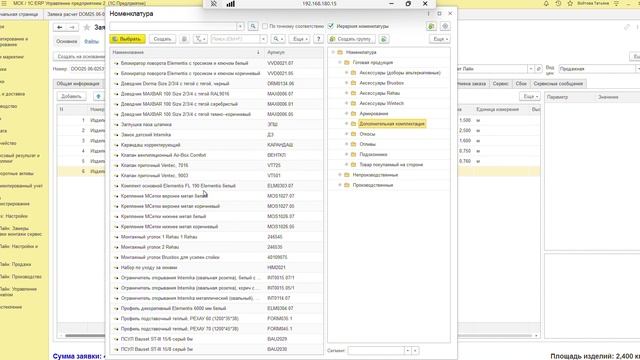Expand the Аксессуары Brusbox folder
Image resolution: width=640 pixels, height=360 pixels.
(x=347, y=83)
